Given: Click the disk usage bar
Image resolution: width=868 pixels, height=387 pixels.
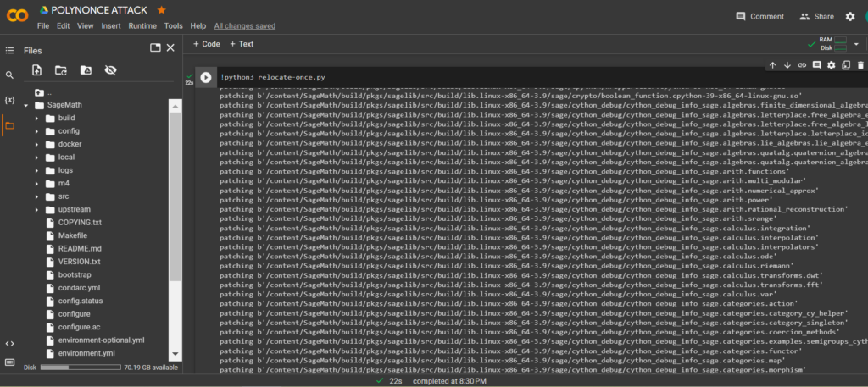Looking at the screenshot, I should pyautogui.click(x=81, y=367).
